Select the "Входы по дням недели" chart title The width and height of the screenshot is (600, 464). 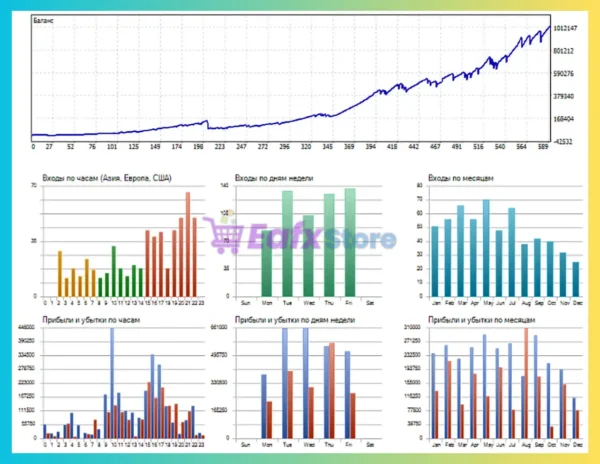(274, 178)
